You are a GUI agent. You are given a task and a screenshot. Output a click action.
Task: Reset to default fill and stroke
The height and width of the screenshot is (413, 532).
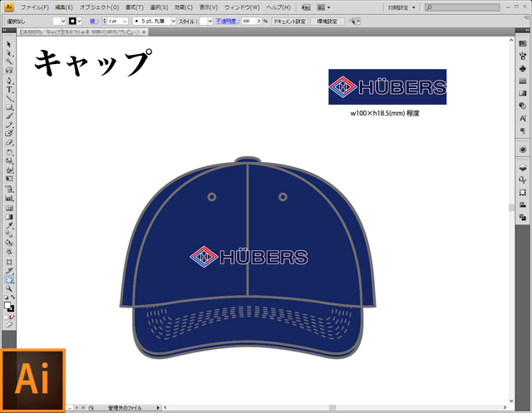[x=6, y=297]
